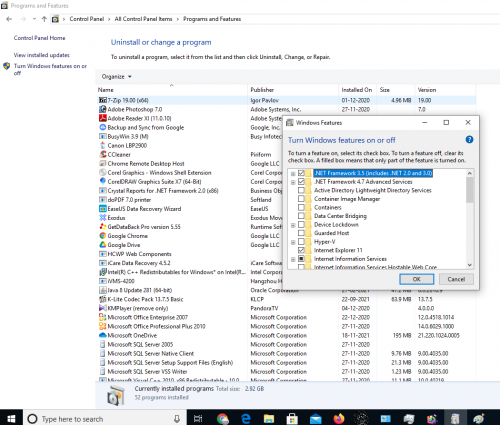The height and width of the screenshot is (425, 500).
Task: Click OK in Windows Features dialog
Action: click(x=417, y=279)
